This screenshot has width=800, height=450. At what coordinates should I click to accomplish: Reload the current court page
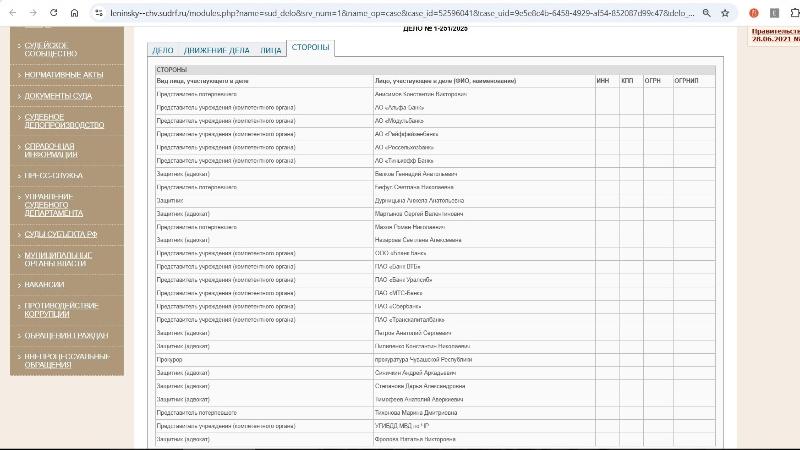pos(54,13)
